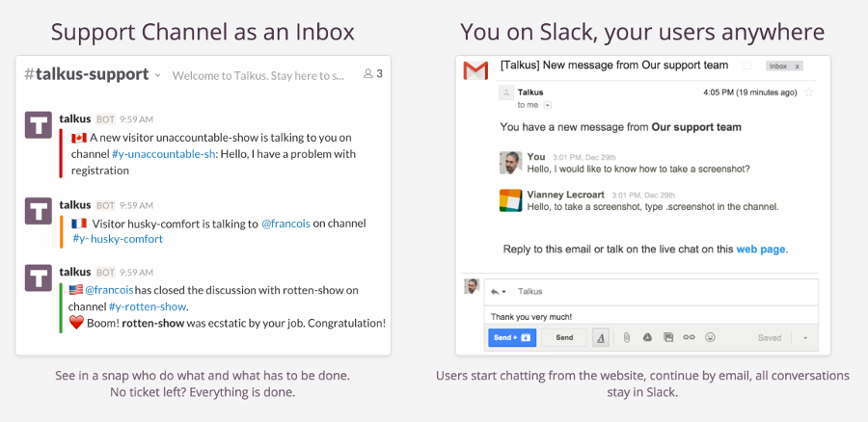Screen dimensions: 868x422
Task: Toggle the importance marker beside the subject
Action: [x=746, y=66]
